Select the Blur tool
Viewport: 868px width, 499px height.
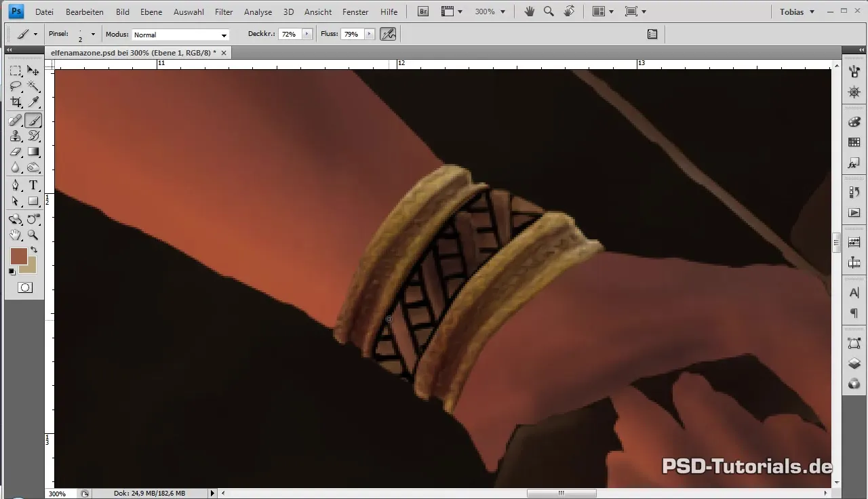(16, 167)
